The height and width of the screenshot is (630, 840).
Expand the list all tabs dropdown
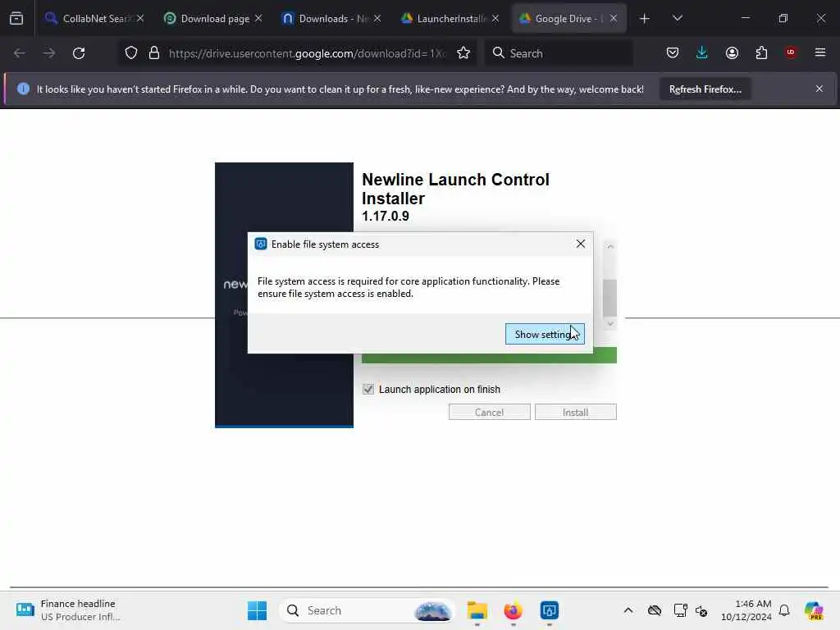coord(677,19)
